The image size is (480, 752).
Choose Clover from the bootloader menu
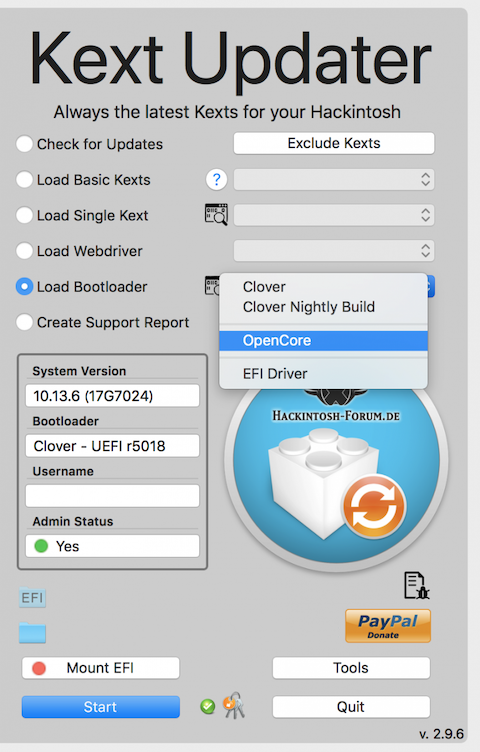(323, 287)
